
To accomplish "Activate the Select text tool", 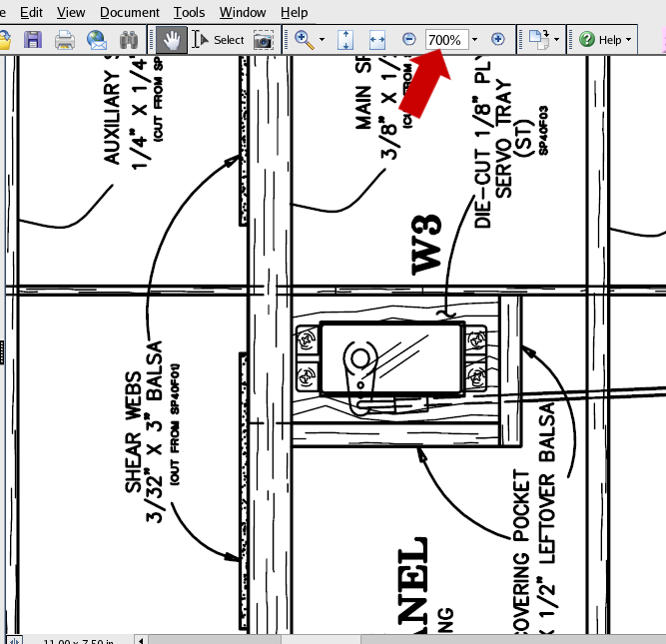I will (x=219, y=40).
